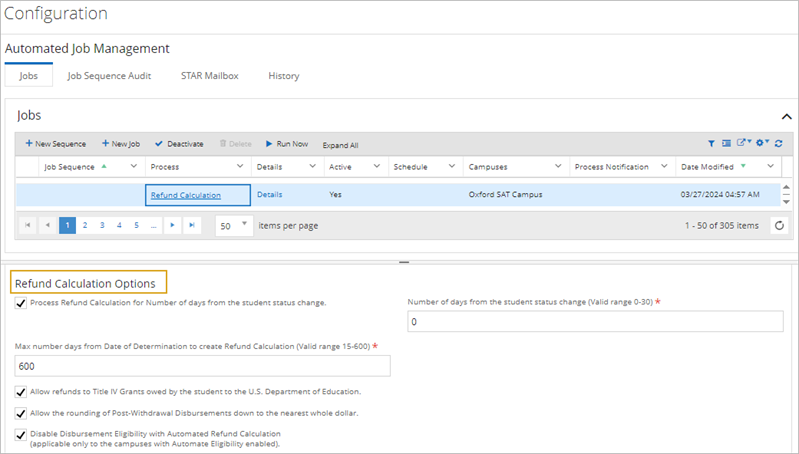
Task: Sort by the Campuses column header
Action: [x=488, y=167]
